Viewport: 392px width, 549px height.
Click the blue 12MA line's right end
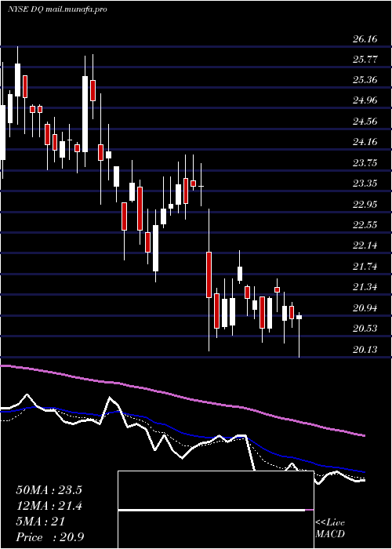tap(364, 472)
